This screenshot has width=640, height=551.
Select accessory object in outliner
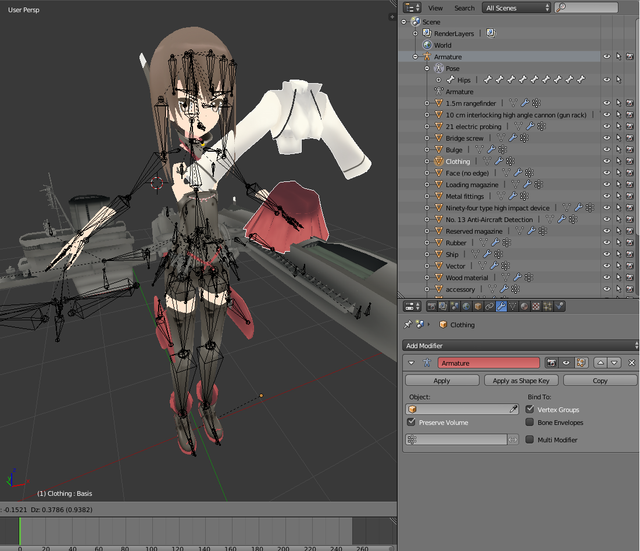coord(460,289)
